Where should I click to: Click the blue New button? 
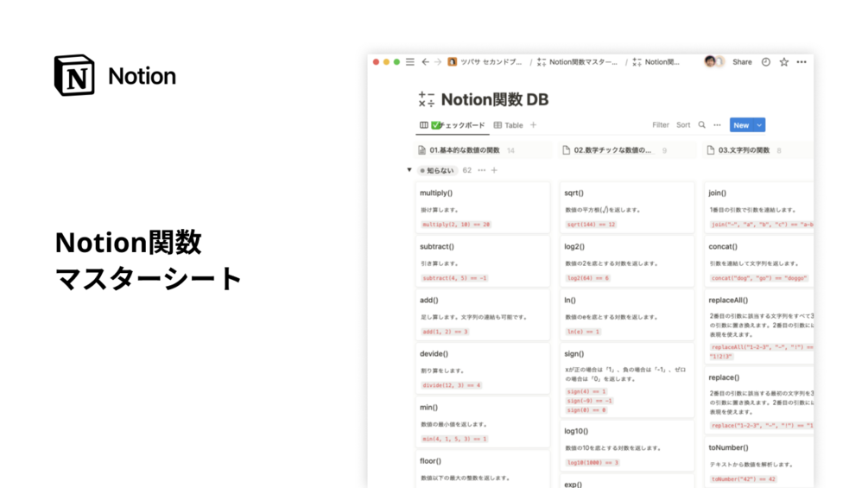pyautogui.click(x=741, y=125)
